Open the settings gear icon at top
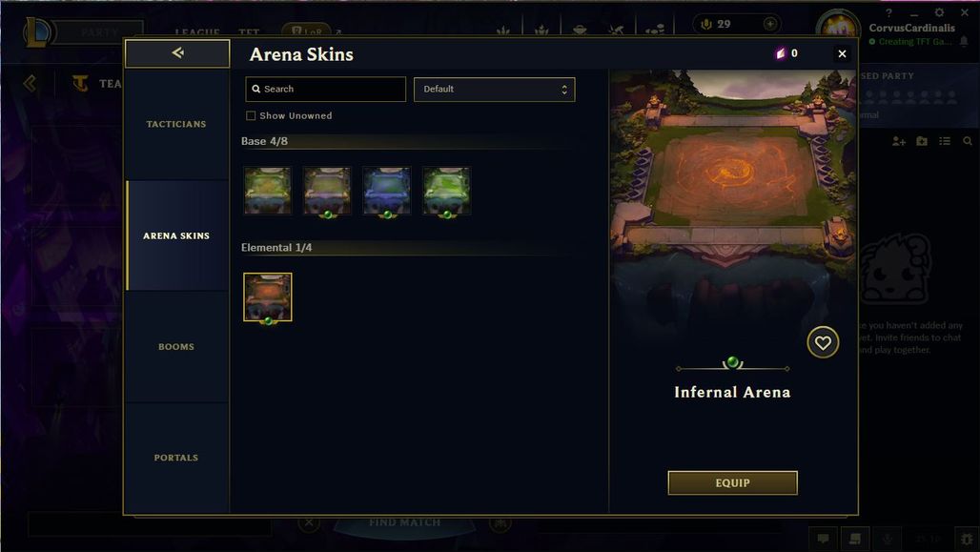The height and width of the screenshot is (552, 980). tap(939, 12)
